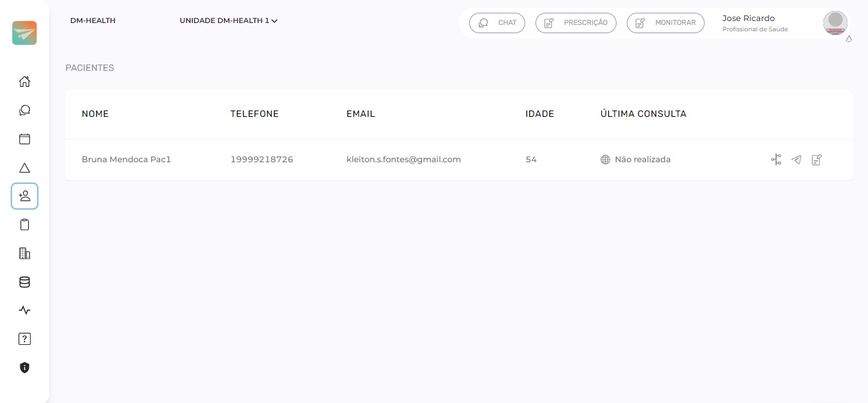Open the clipboard icon in sidebar
The width and height of the screenshot is (868, 403).
(24, 225)
